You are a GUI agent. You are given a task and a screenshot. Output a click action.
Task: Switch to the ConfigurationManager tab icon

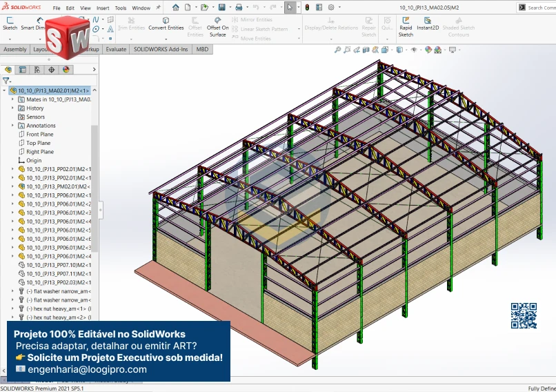pyautogui.click(x=37, y=70)
